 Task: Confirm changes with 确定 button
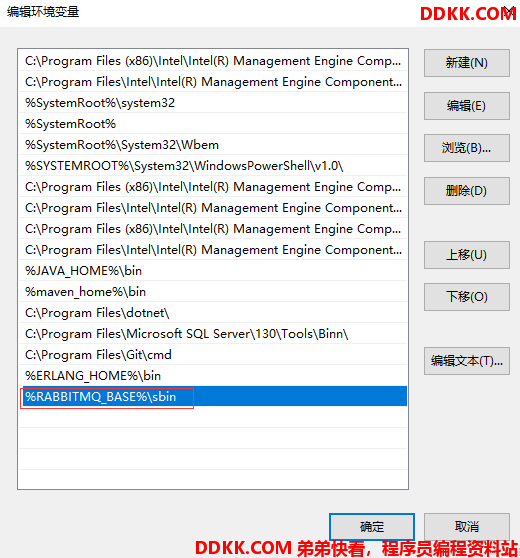click(x=372, y=527)
